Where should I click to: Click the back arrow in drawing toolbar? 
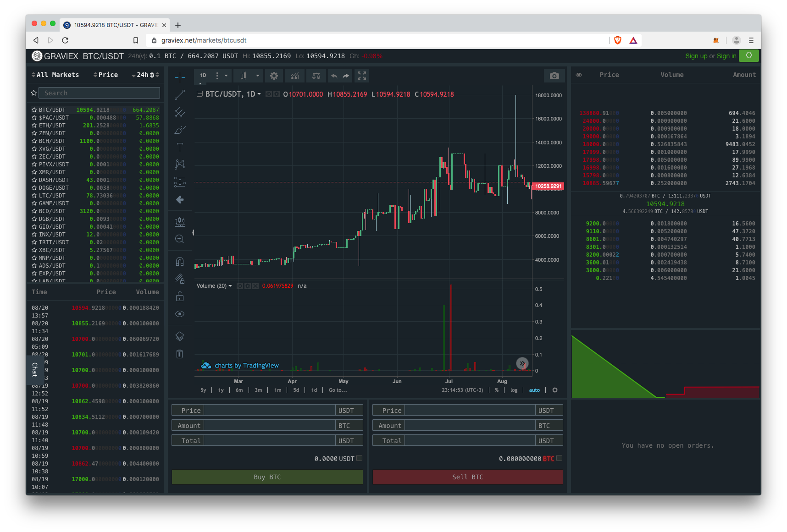[180, 199]
